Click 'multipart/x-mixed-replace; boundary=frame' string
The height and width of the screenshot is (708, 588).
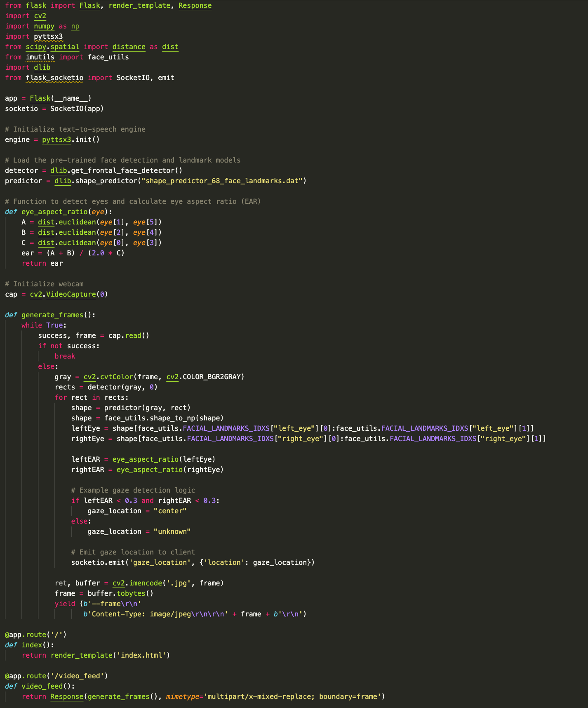click(x=292, y=697)
